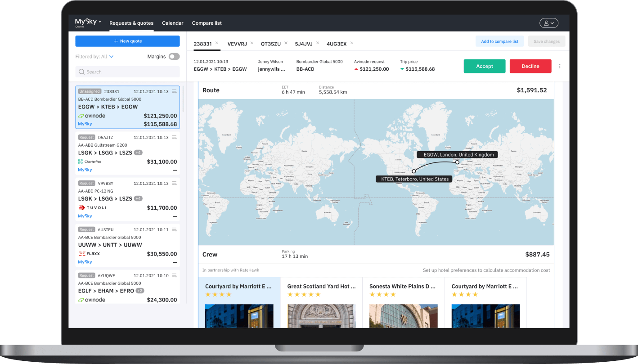Click the New quote button

click(x=127, y=41)
